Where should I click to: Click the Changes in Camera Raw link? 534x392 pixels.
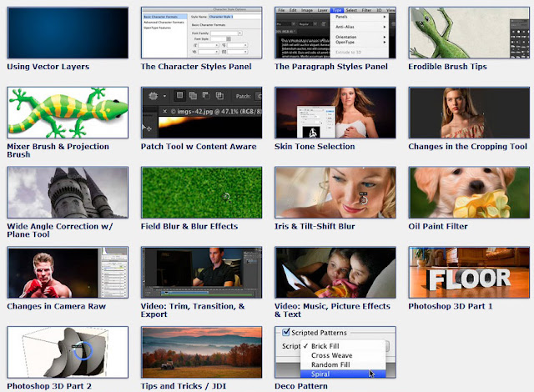point(56,306)
